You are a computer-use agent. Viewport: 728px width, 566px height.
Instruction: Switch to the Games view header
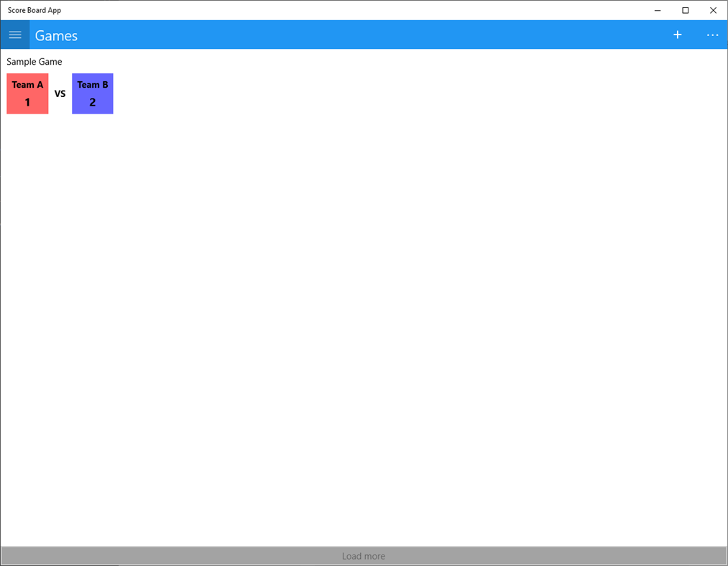(x=56, y=35)
